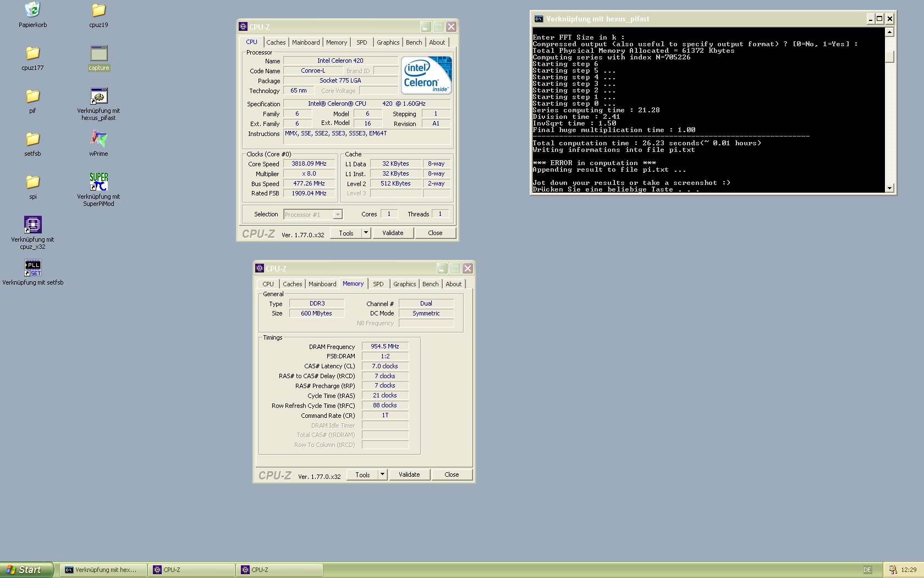Click the Name field Intel Celeron 420
The width and height of the screenshot is (924, 578).
click(x=340, y=61)
